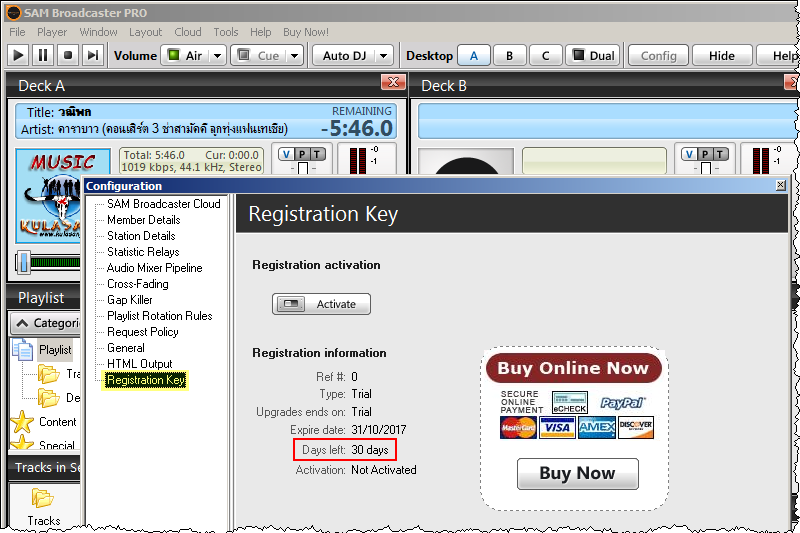This screenshot has height=533, width=800.
Task: Select Cross-Fading in configuration tree
Action: pos(138,284)
